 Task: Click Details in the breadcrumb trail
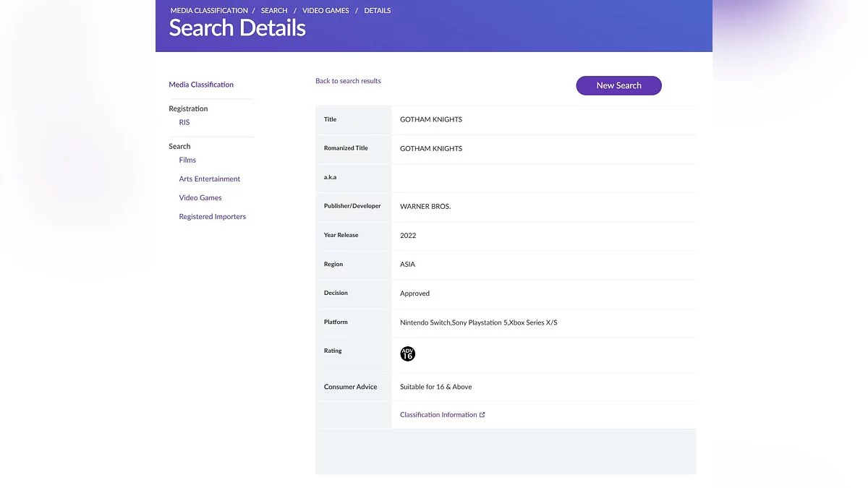(x=377, y=11)
